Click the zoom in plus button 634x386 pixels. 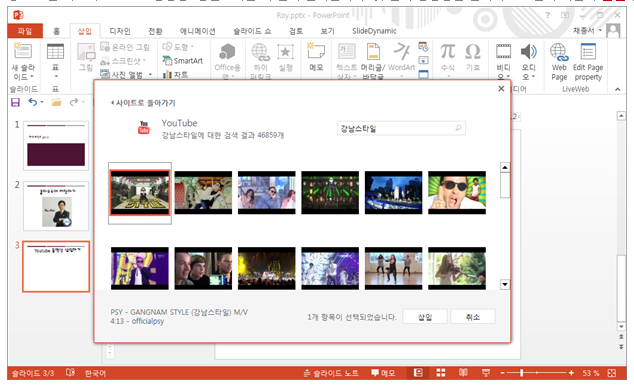coord(571,373)
